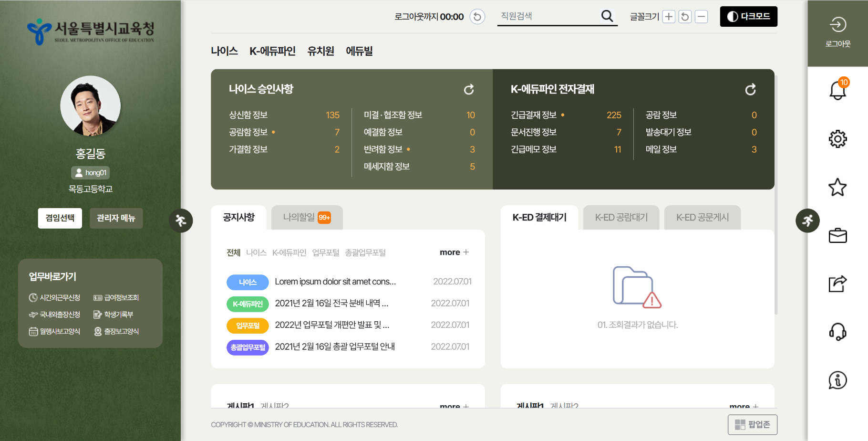Open 반려함 정보 row

click(x=419, y=149)
